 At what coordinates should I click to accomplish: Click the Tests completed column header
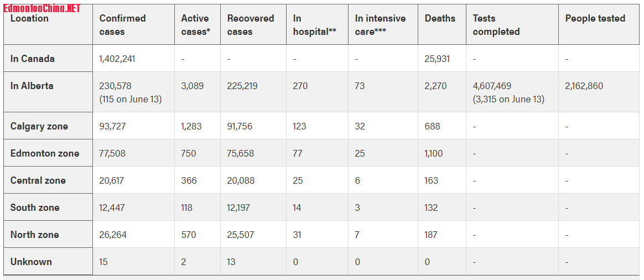(x=496, y=25)
